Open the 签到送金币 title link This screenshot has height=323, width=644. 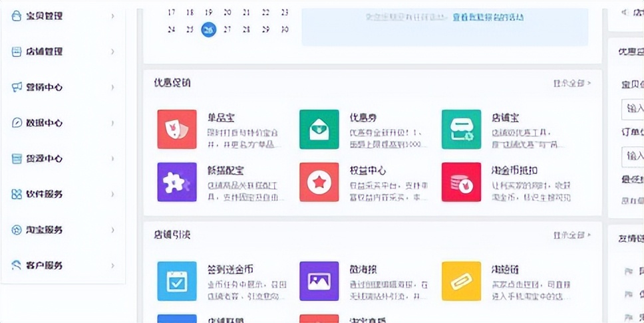tap(230, 270)
